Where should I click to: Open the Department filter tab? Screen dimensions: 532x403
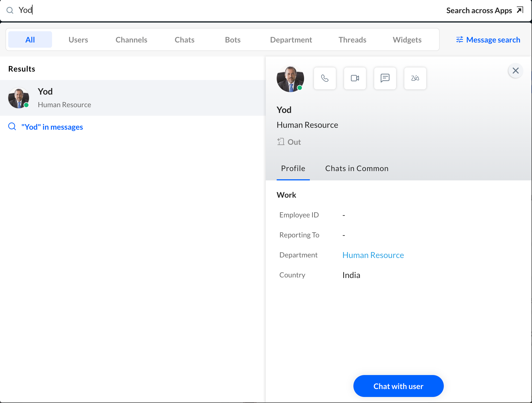[291, 40]
